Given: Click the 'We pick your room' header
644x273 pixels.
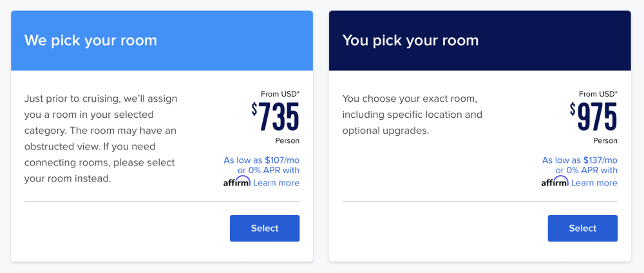Looking at the screenshot, I should [x=90, y=40].
